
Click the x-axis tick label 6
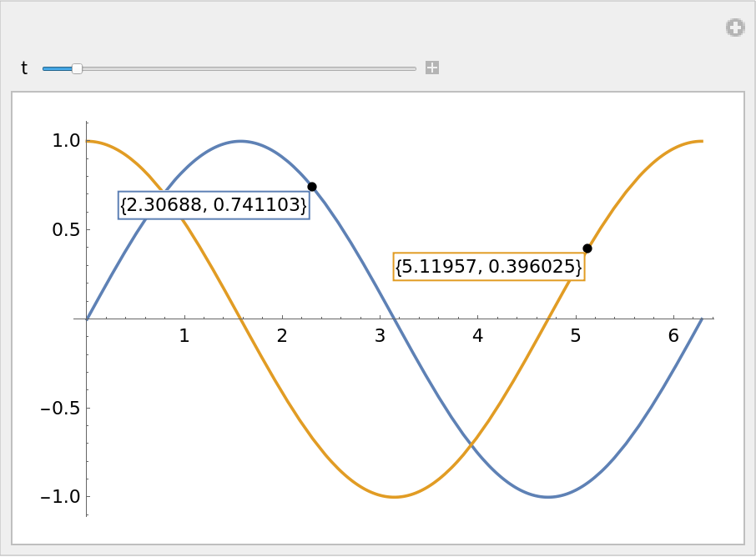click(x=673, y=336)
